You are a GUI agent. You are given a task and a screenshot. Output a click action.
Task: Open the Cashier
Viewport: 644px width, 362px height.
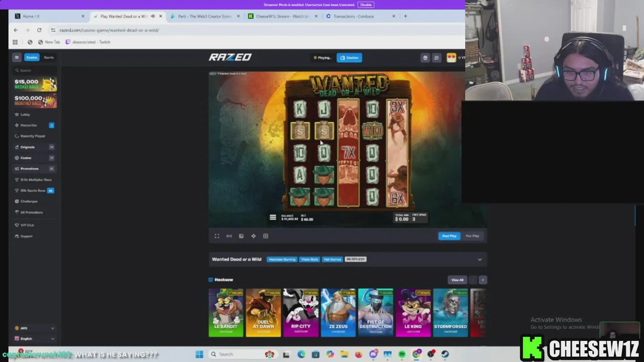(x=349, y=58)
